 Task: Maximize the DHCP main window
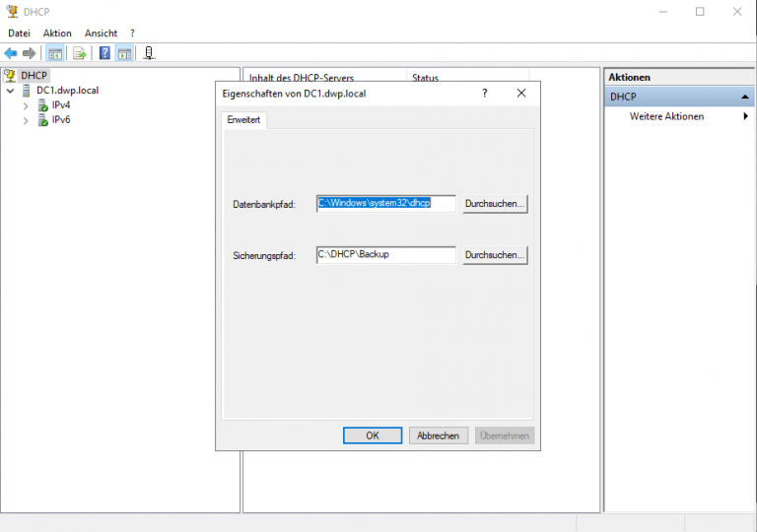(700, 12)
